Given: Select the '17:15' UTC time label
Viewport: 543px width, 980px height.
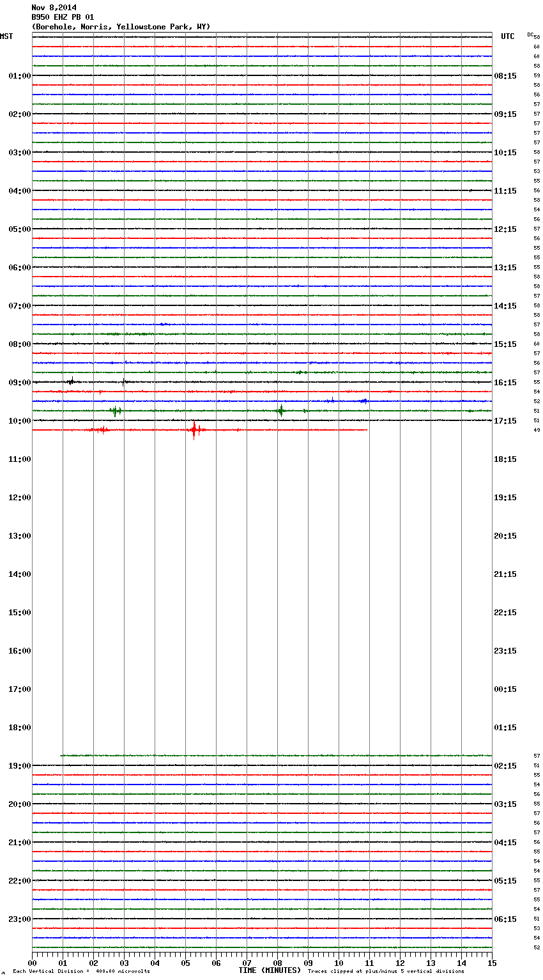Looking at the screenshot, I should [x=505, y=421].
